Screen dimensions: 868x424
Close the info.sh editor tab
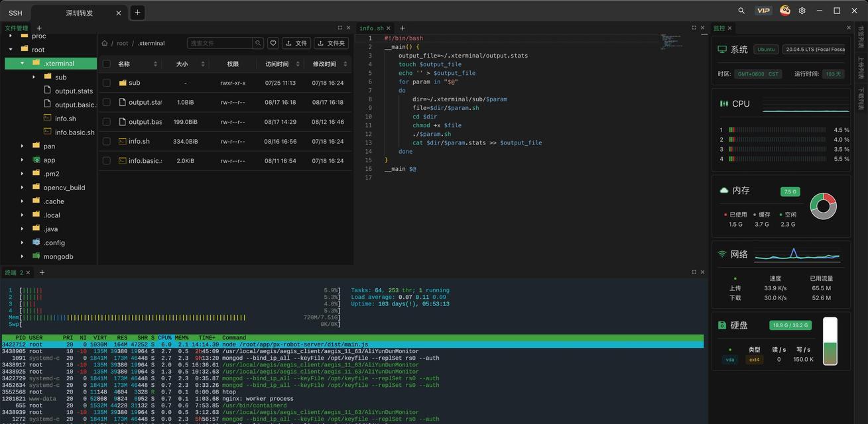point(389,28)
